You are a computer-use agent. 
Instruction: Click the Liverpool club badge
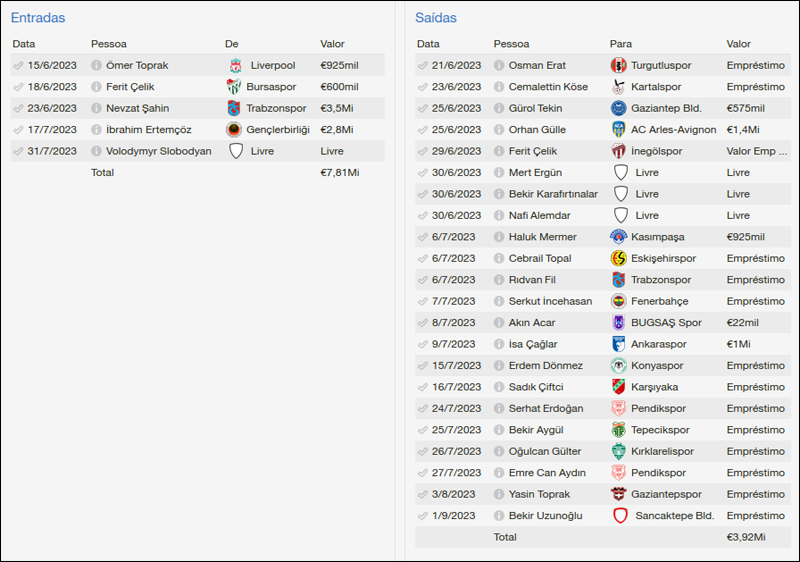click(x=235, y=66)
